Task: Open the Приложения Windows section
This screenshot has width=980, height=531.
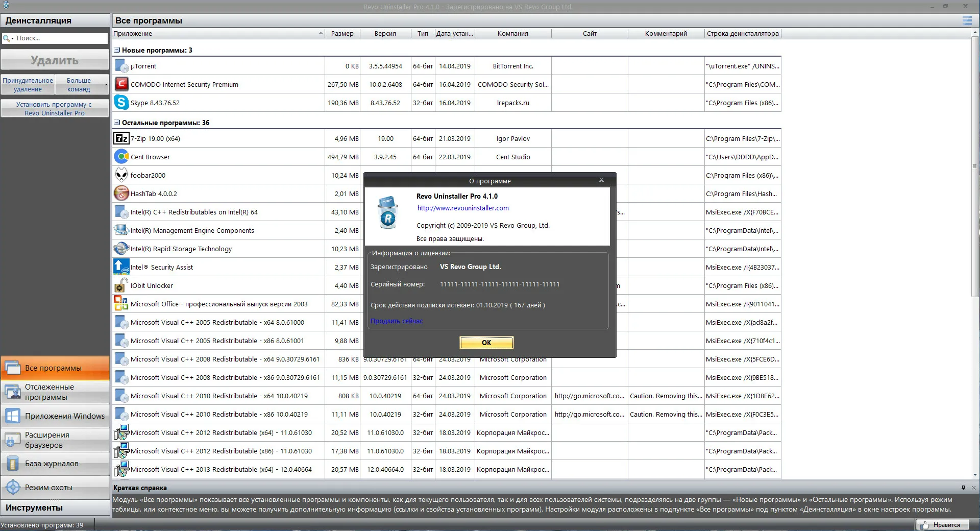Action: (x=55, y=416)
